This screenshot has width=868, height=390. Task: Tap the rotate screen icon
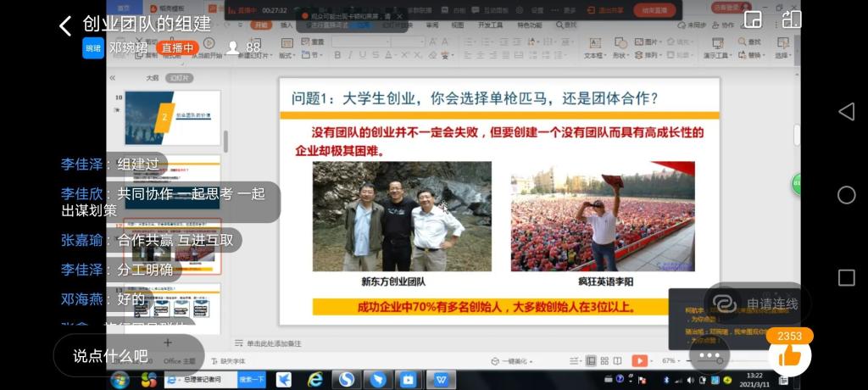(792, 19)
